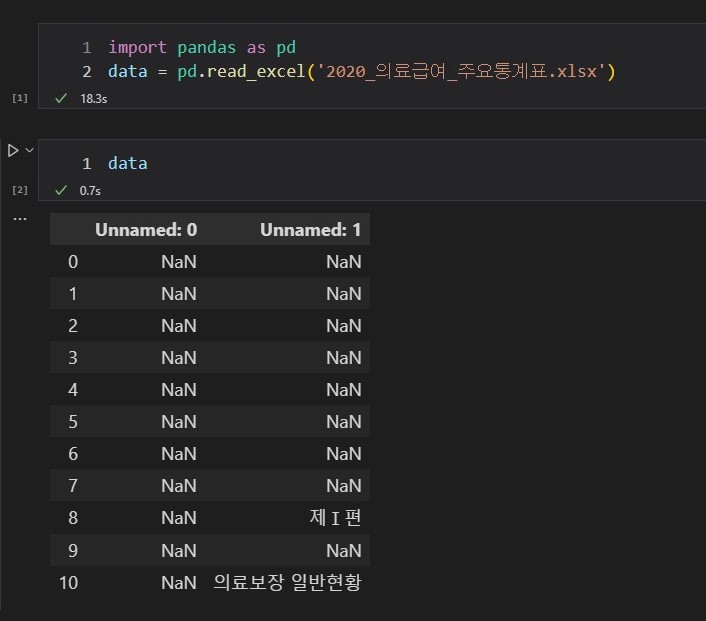Open output cell ellipsis menu
The image size is (706, 621).
tap(20, 219)
